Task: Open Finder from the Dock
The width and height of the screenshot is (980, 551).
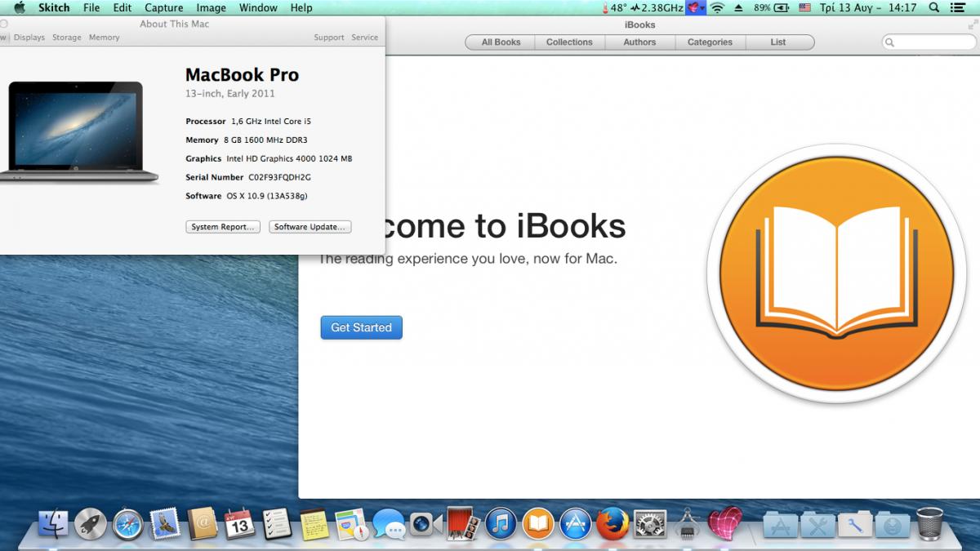Action: pos(53,524)
